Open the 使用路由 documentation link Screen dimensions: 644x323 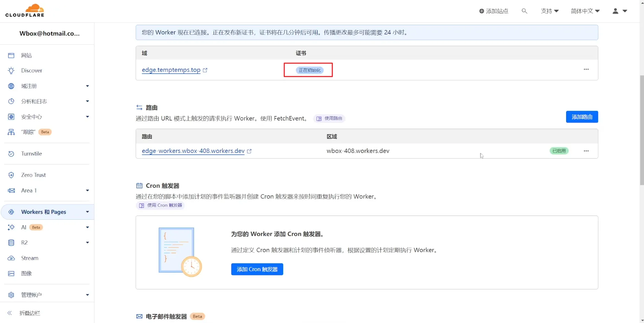point(329,118)
